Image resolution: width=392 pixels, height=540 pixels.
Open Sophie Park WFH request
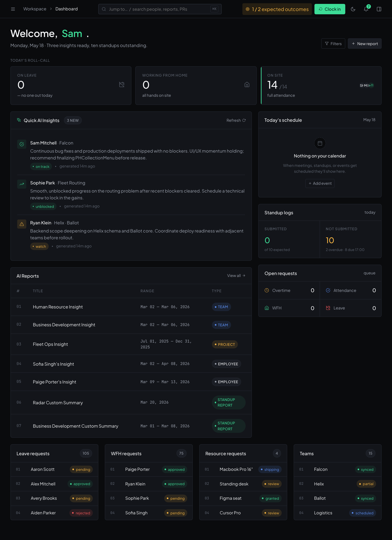coord(149,498)
